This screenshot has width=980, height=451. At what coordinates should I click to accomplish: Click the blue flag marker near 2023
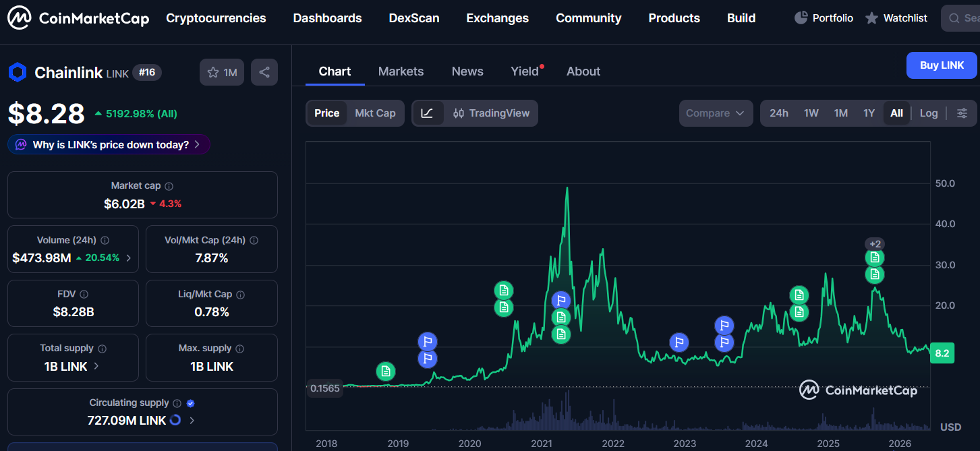tap(680, 342)
